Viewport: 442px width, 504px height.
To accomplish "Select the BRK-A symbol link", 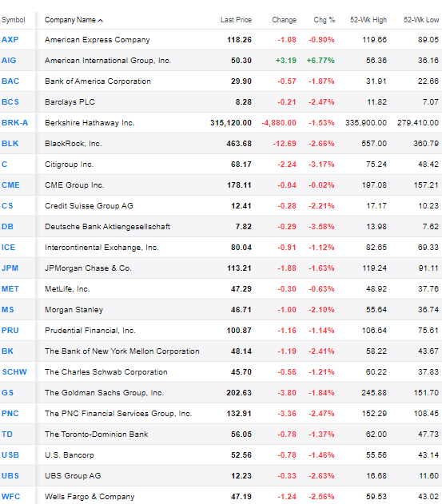I will click(15, 123).
